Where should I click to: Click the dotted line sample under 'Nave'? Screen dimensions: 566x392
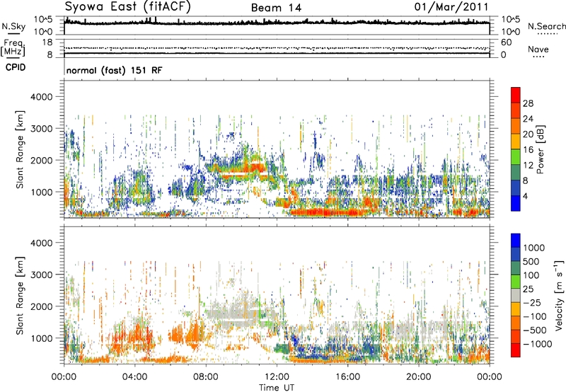pyautogui.click(x=539, y=57)
